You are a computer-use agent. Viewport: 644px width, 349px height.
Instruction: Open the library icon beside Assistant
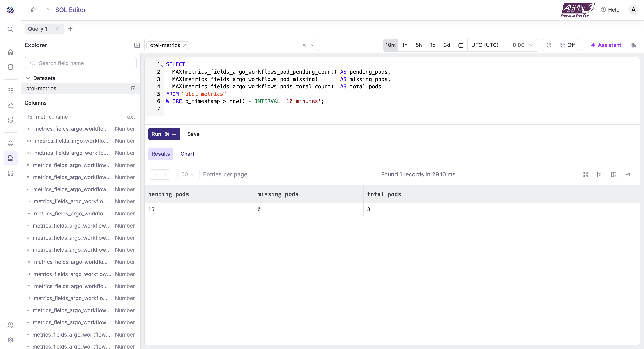coord(633,45)
